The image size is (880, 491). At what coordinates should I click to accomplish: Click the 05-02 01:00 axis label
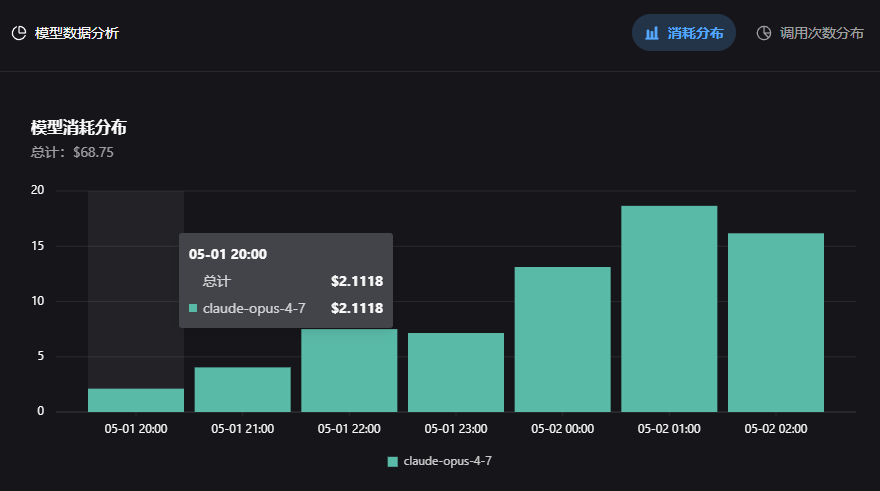click(x=669, y=429)
